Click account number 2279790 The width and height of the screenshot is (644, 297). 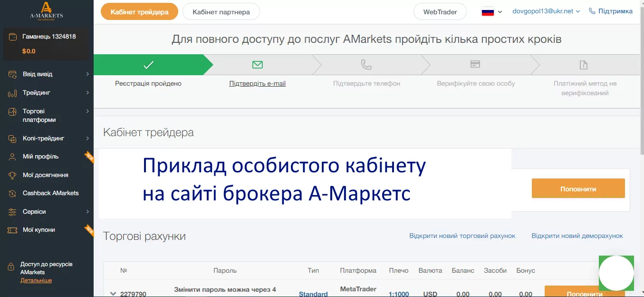[x=133, y=294]
